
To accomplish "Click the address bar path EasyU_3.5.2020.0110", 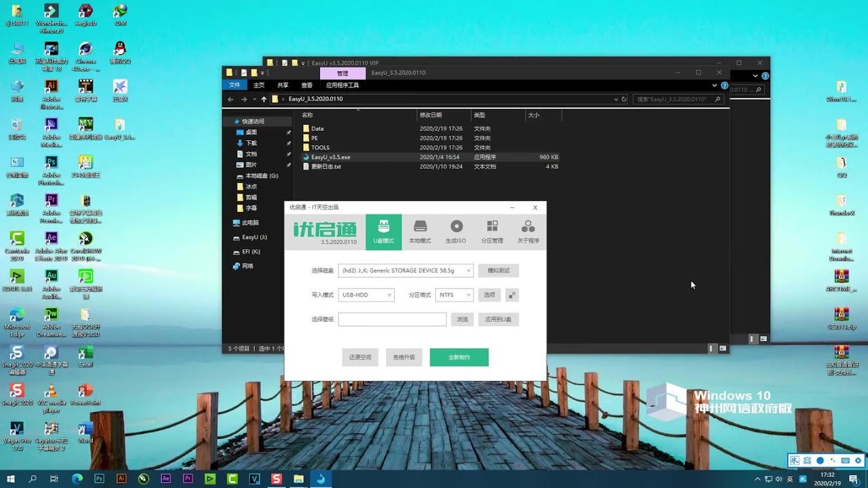I will 315,99.
